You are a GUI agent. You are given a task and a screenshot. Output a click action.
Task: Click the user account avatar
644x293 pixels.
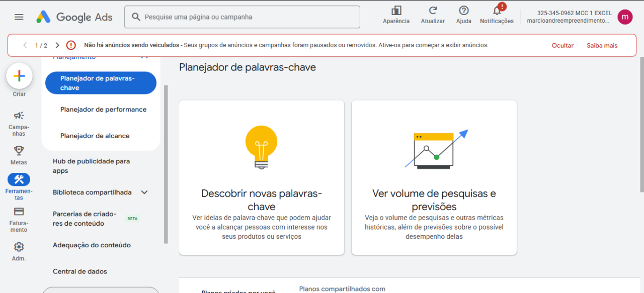pos(625,17)
